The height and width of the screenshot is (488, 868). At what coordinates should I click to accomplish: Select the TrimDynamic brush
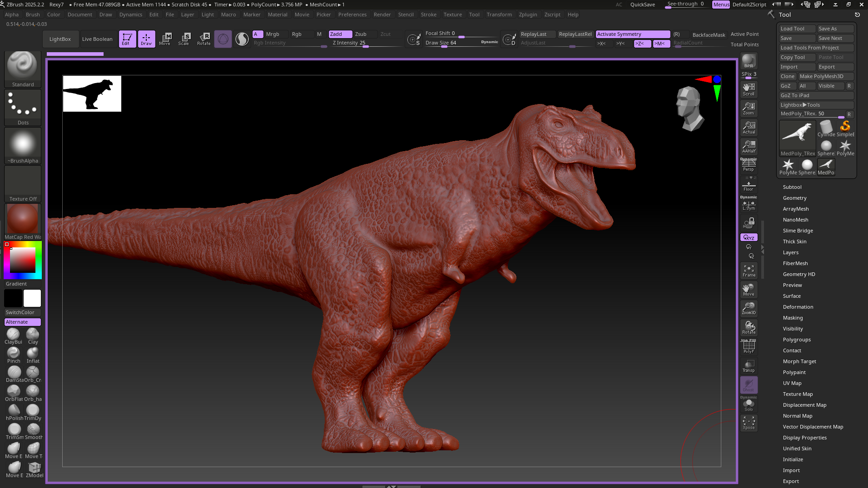click(33, 413)
